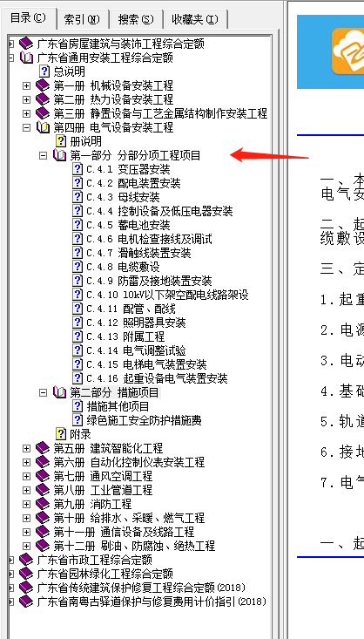Viewport: 364px width, 639px height.
Task: Click the open book icon of 第二部分 措施项目
Action: (x=59, y=392)
